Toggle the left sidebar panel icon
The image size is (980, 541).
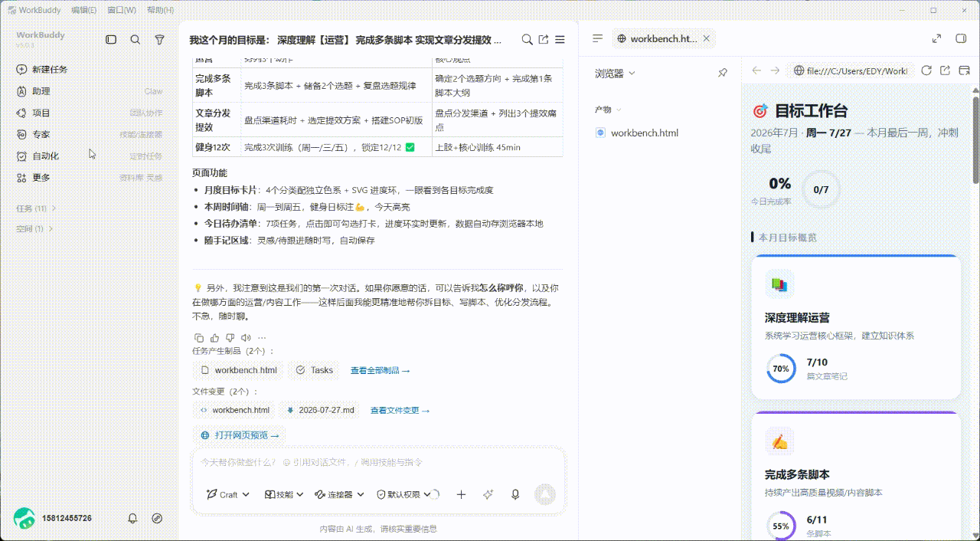click(111, 39)
